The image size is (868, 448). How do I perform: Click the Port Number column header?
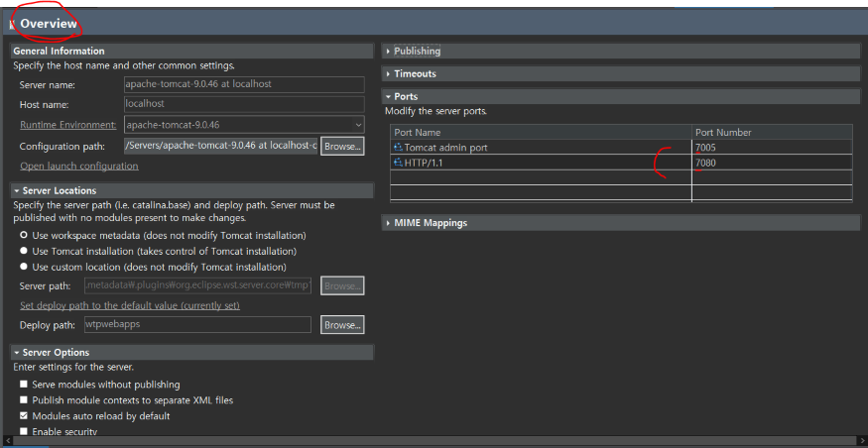pyautogui.click(x=772, y=132)
